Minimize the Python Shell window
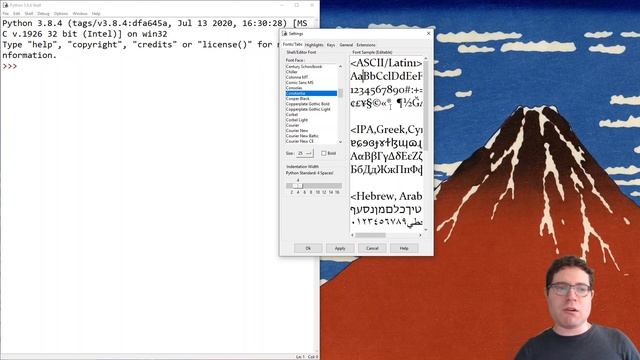 click(282, 5)
